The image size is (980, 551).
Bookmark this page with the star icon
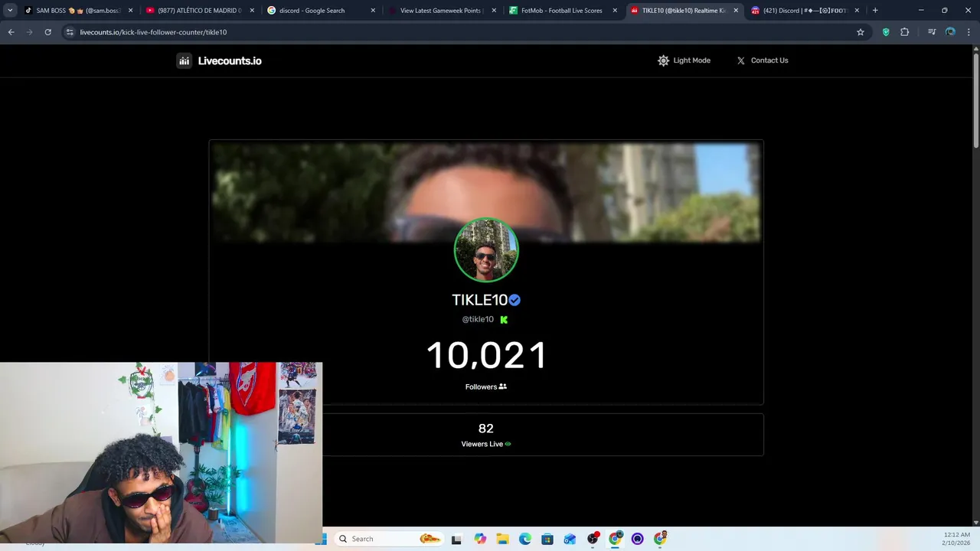861,32
